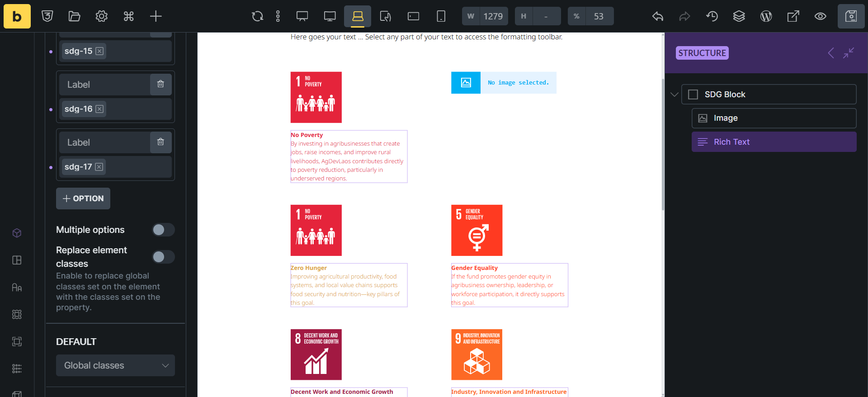Open the templates layers icon
The width and height of the screenshot is (868, 397).
click(739, 16)
